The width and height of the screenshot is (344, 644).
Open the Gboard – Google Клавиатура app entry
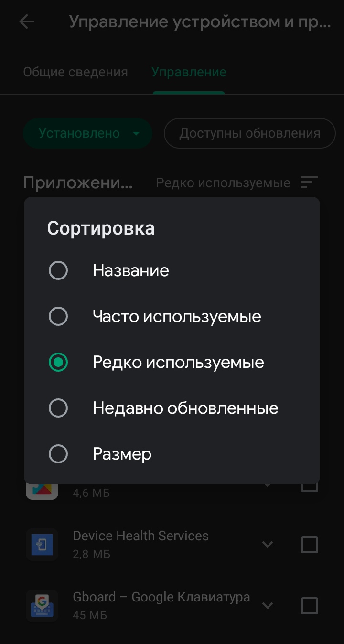(x=161, y=597)
